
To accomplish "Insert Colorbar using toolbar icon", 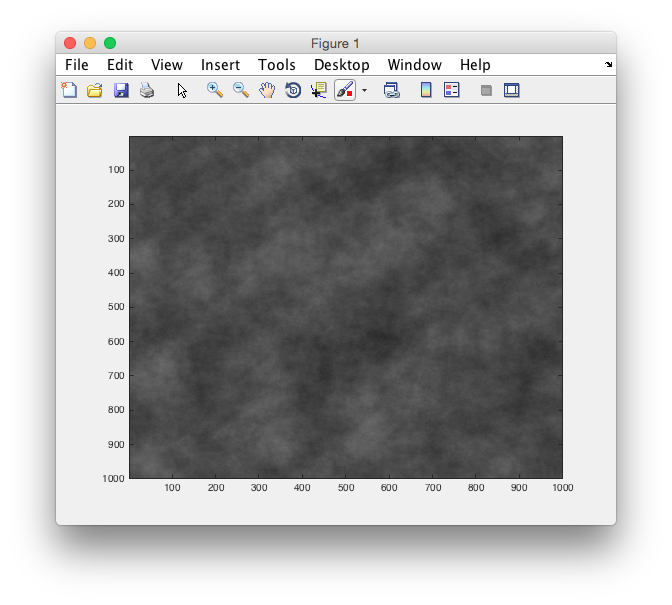I will (x=426, y=90).
